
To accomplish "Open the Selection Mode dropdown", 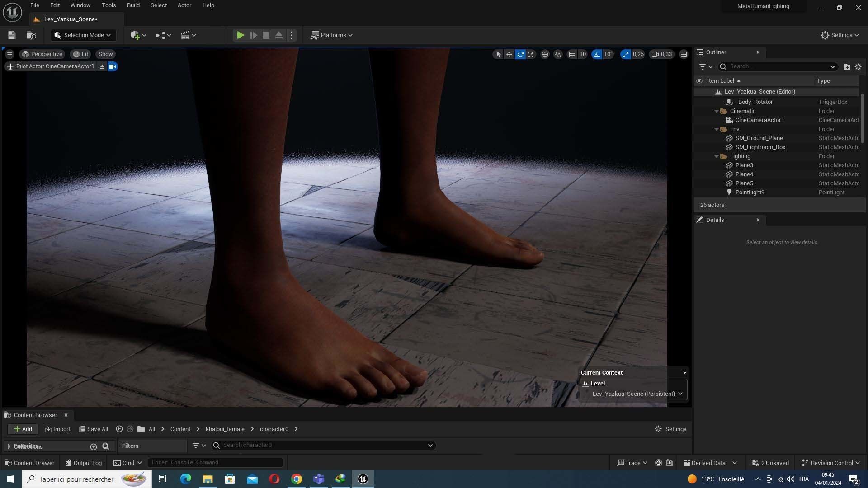I will 83,35.
